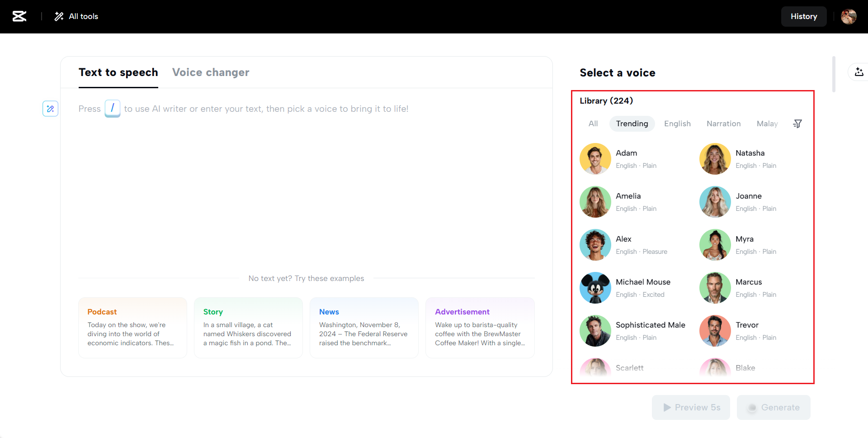
Task: Click the page vertical scrollbar
Action: [834, 74]
